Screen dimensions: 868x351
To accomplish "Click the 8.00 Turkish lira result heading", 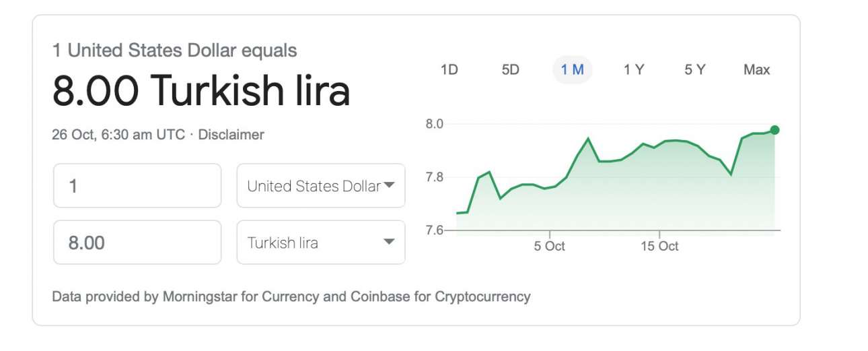I will pos(201,91).
